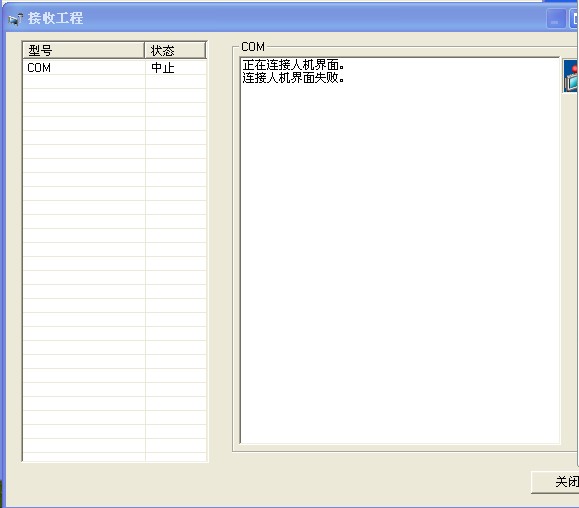Click the 关闭 button
The height and width of the screenshot is (508, 579).
555,482
